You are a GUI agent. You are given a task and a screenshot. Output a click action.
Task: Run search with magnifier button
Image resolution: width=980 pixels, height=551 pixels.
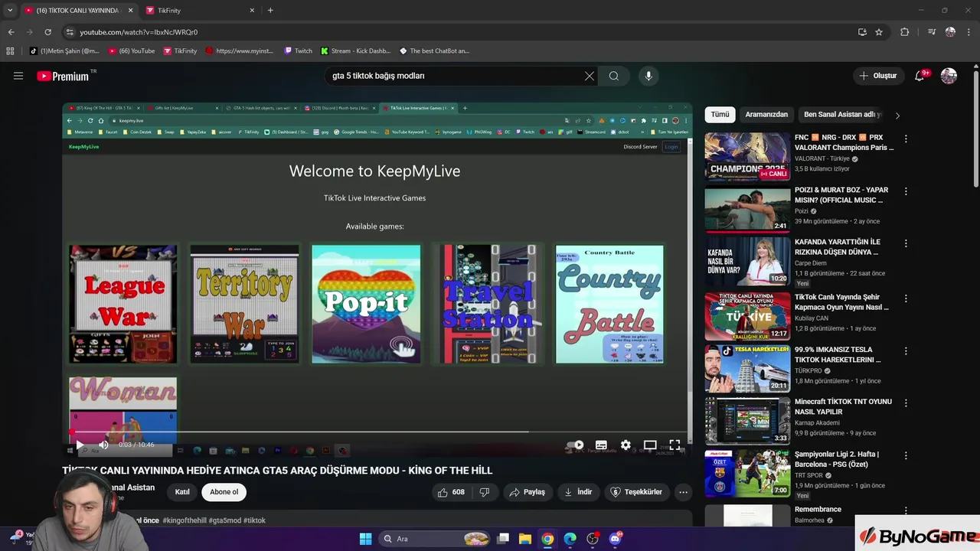[x=614, y=76]
